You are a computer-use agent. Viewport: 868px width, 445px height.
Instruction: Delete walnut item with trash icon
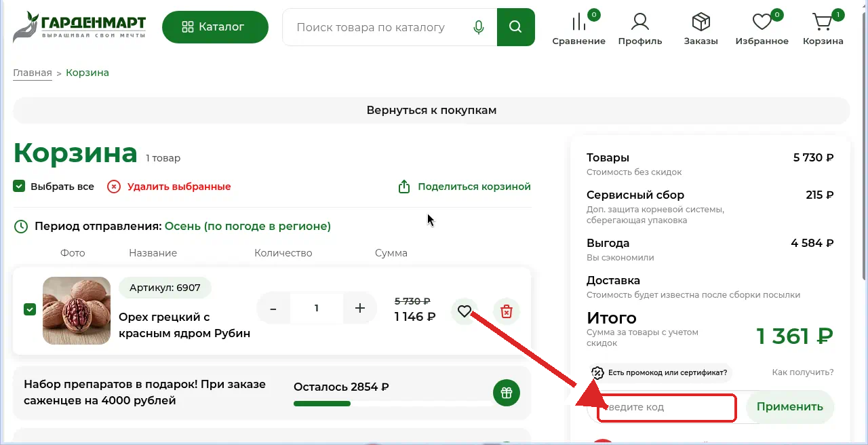point(506,311)
